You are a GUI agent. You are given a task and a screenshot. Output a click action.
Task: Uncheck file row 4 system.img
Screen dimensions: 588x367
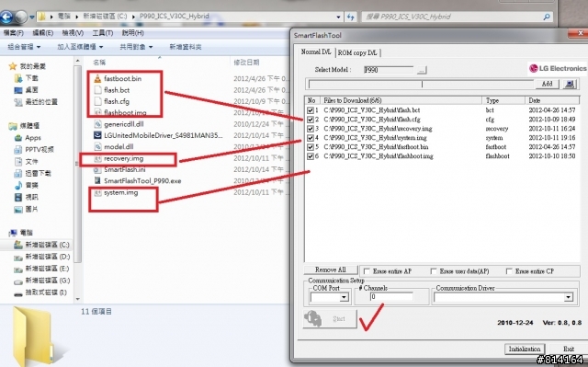click(311, 138)
